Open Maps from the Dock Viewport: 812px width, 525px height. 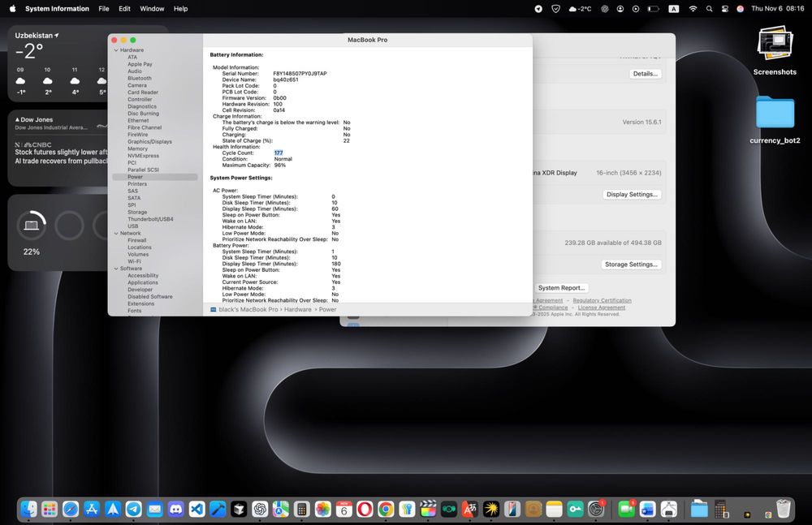[281, 510]
